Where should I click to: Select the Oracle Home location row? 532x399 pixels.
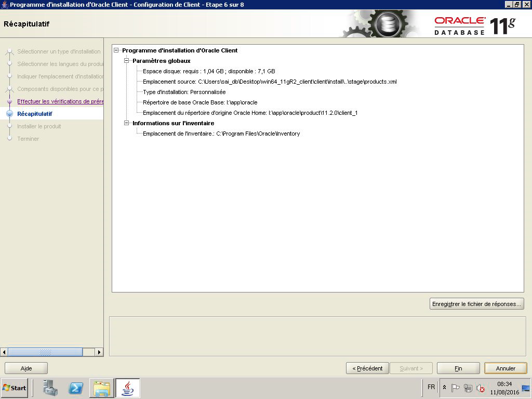250,113
